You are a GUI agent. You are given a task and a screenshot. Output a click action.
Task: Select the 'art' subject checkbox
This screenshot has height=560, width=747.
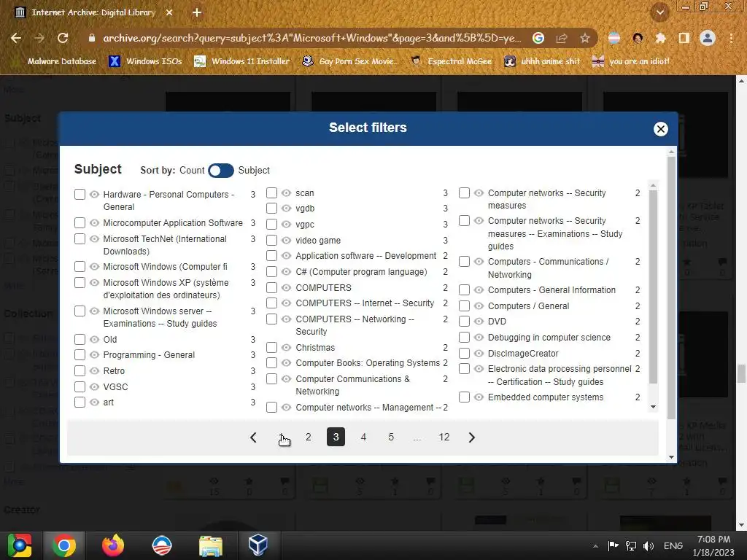point(80,402)
